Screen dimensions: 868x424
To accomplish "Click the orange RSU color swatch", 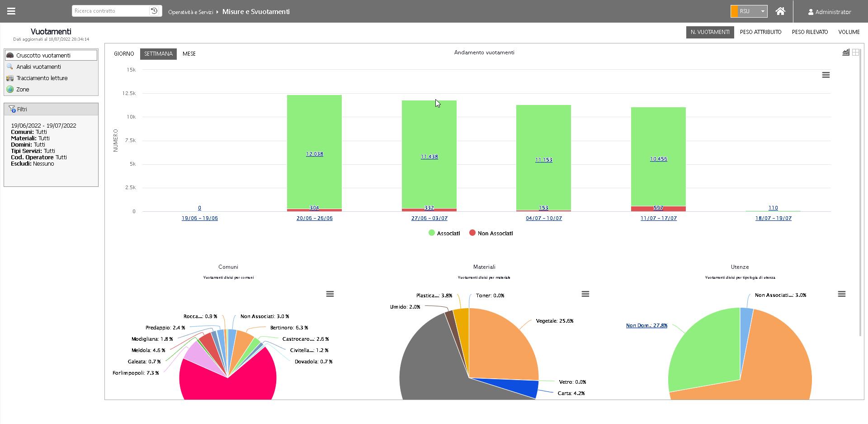I will [735, 11].
